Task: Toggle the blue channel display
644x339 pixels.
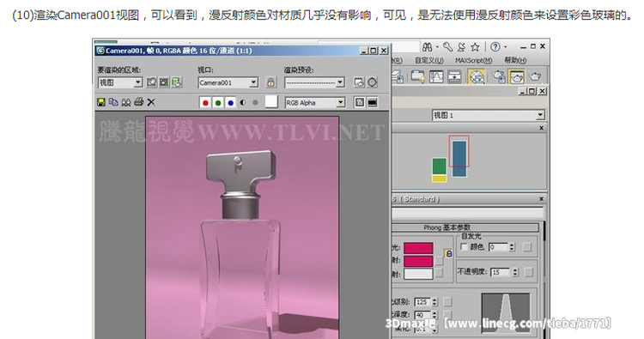Action: click(x=230, y=103)
